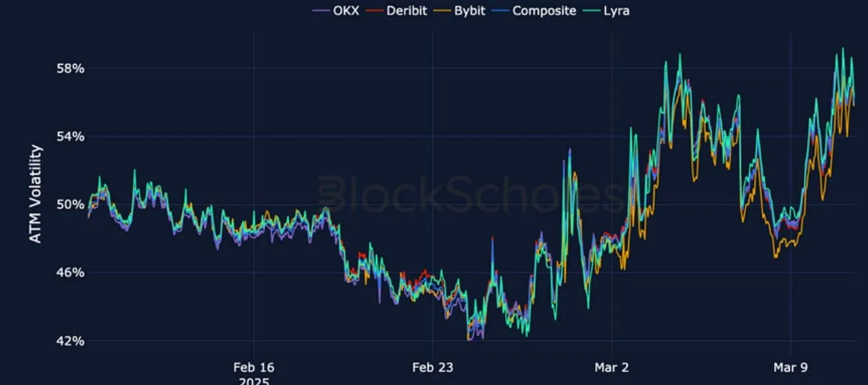Click the 54% y-axis label
868x385 pixels.
coord(70,137)
